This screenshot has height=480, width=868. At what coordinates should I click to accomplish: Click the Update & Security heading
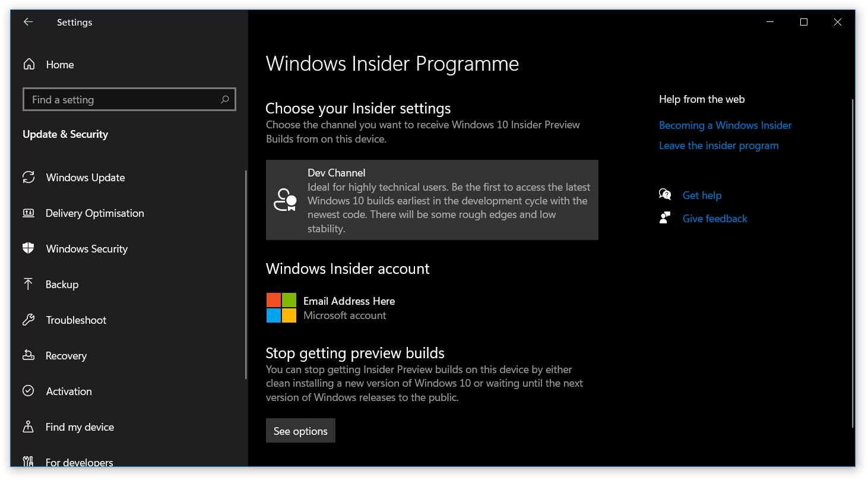tap(65, 134)
